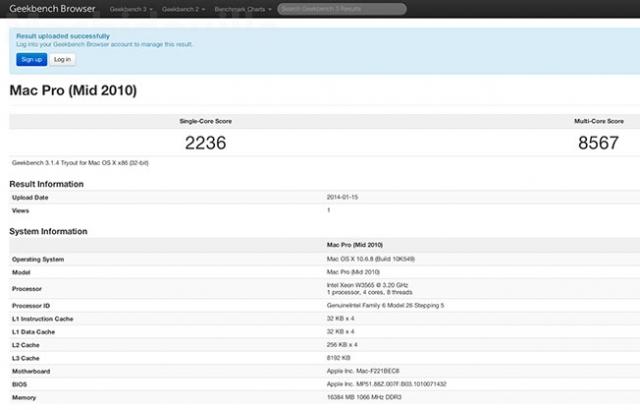Open the Benchmark Charts dropdown
Viewport: 640px width, 410px height.
pos(243,9)
